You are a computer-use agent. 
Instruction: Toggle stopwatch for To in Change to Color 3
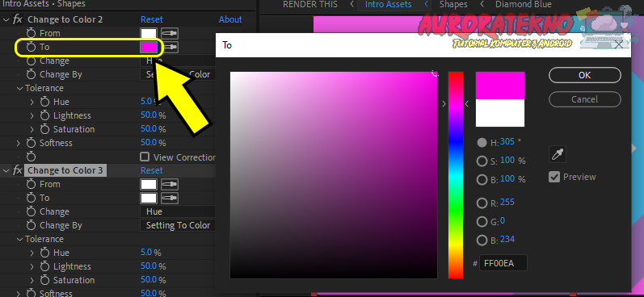[x=32, y=198]
